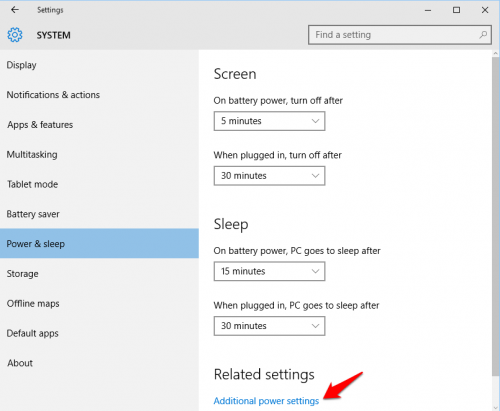This screenshot has height=411, width=500.
Task: Select Multitasking settings
Action: coord(99,154)
